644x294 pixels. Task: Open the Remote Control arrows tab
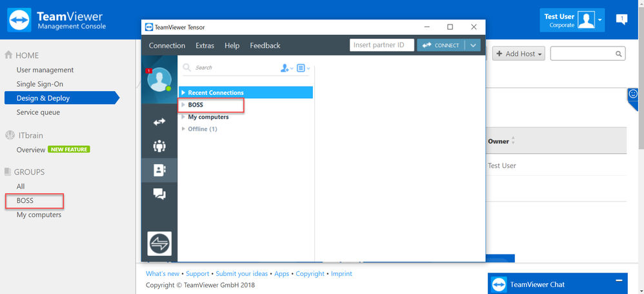(159, 121)
